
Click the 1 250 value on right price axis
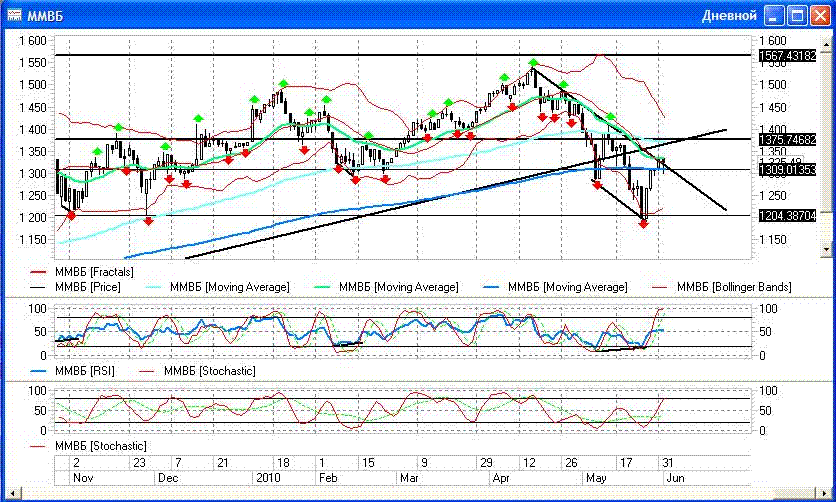(x=773, y=196)
